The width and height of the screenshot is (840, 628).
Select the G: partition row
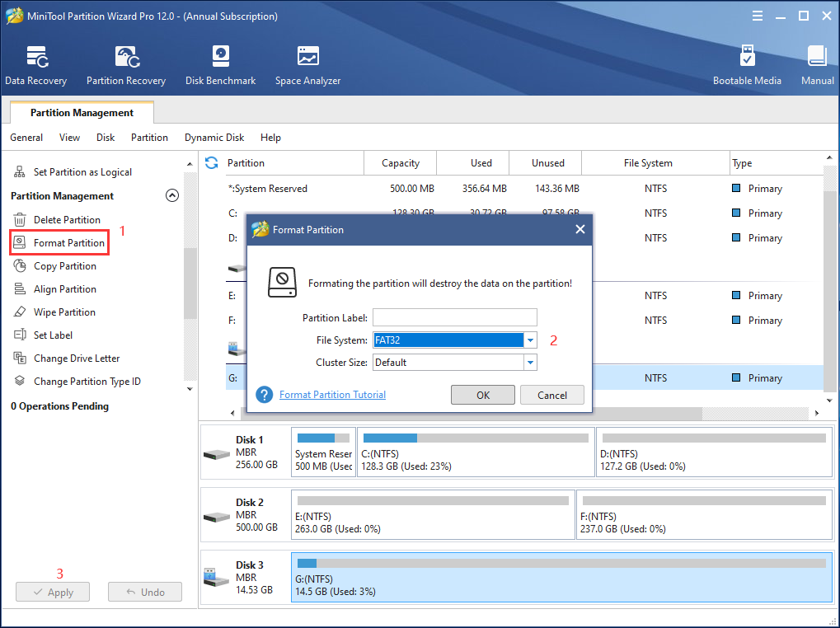pyautogui.click(x=524, y=378)
